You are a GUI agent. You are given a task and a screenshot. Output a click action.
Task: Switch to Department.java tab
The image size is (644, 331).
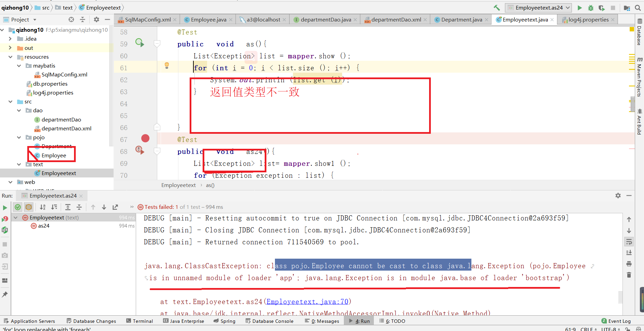pos(462,20)
